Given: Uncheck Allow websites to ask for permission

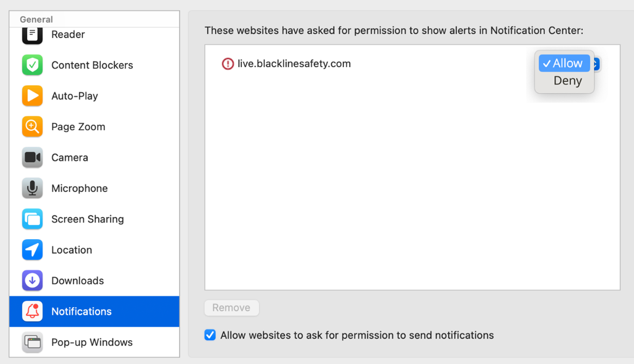Looking at the screenshot, I should pos(211,335).
